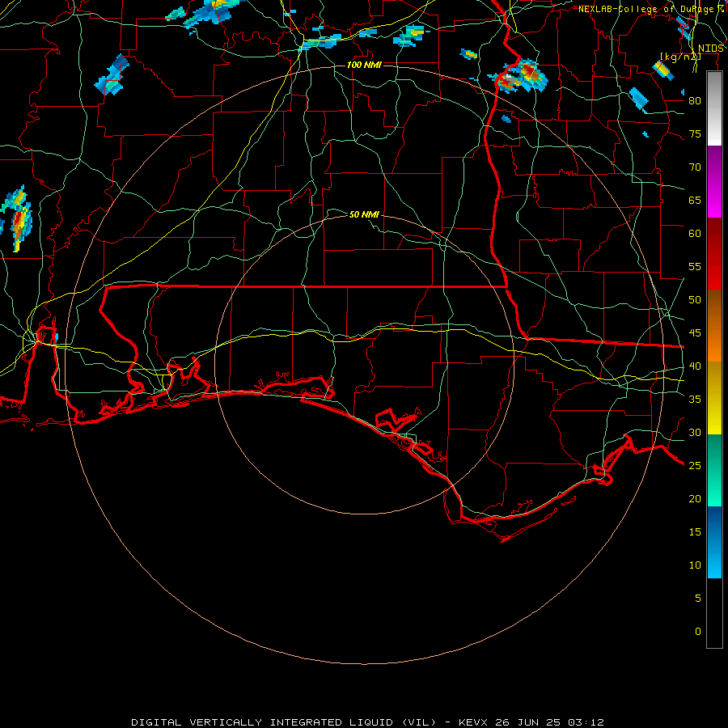Image resolution: width=728 pixels, height=728 pixels.
Task: Click the magenta-purple band of the color scale
Action: (x=714, y=182)
